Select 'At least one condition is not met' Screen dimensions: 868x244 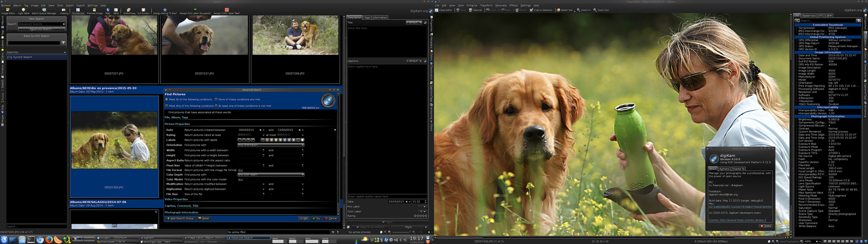(216, 106)
